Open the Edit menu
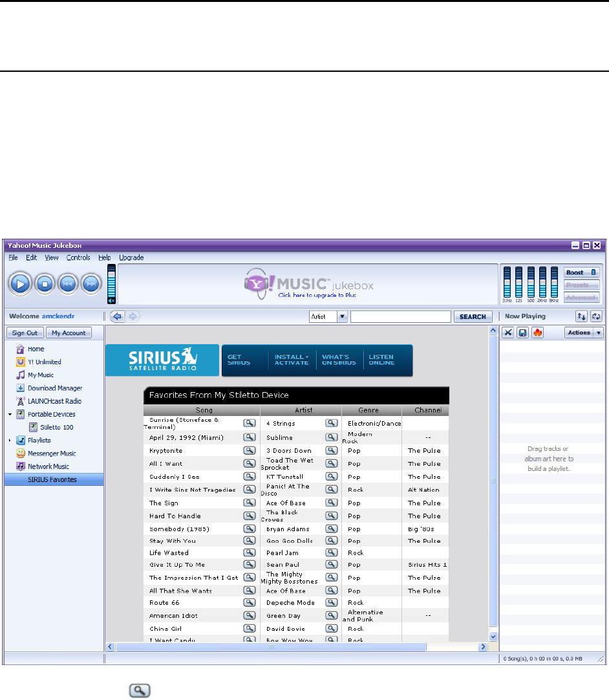The image size is (609, 700). (31, 257)
